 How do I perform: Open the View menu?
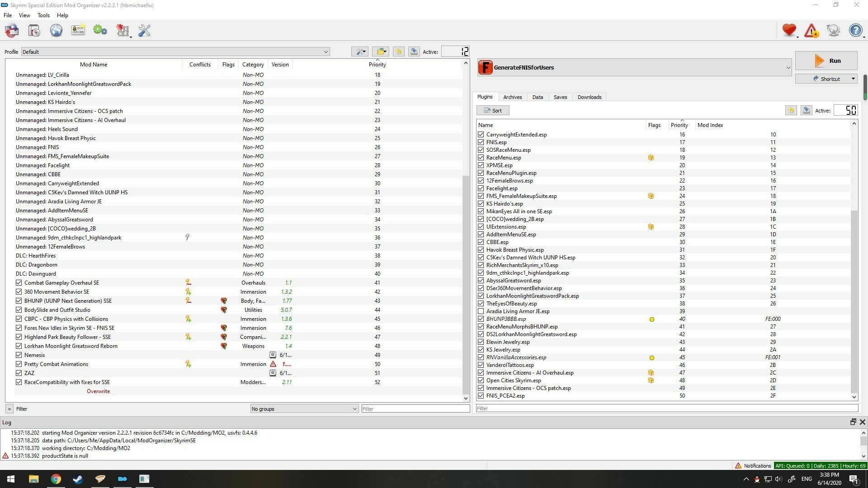tap(24, 15)
